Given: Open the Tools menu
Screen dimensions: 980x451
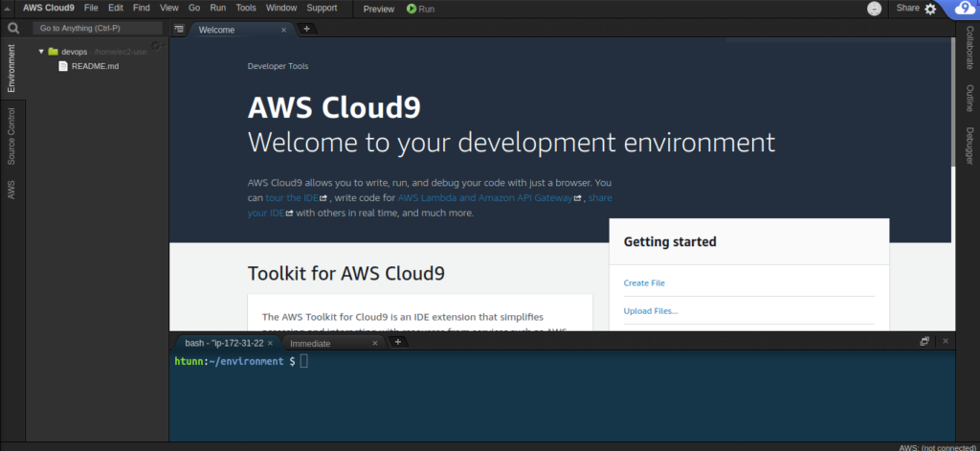Looking at the screenshot, I should tap(246, 8).
